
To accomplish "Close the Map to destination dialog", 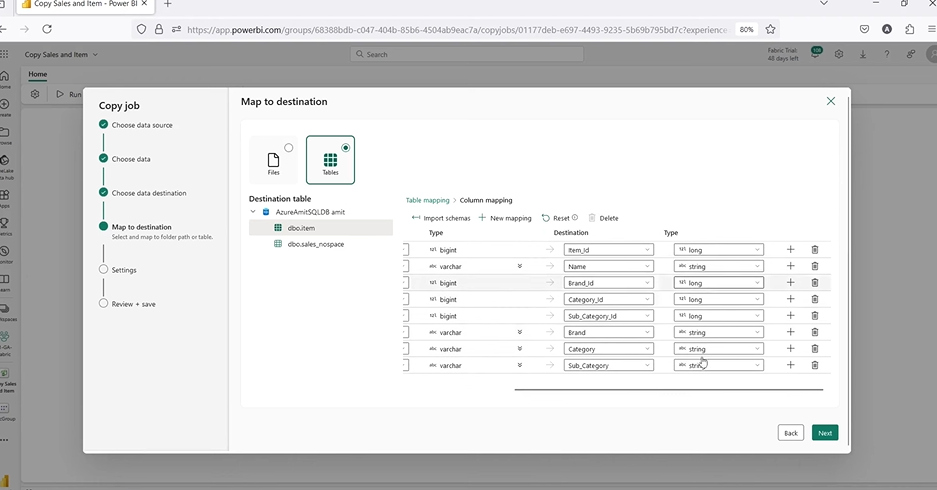I will coord(831,101).
